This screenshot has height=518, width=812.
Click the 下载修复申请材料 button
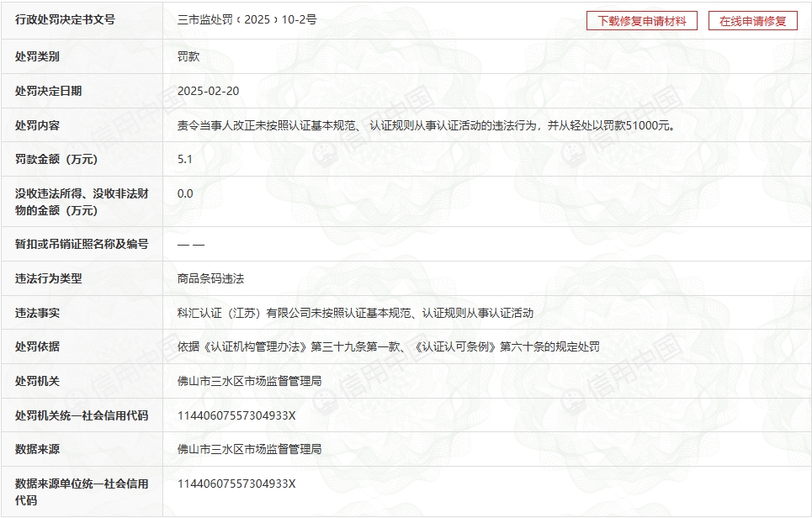(x=641, y=21)
